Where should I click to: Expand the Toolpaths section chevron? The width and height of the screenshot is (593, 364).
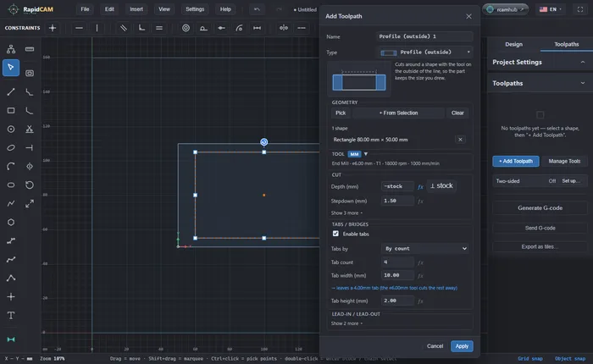[583, 83]
